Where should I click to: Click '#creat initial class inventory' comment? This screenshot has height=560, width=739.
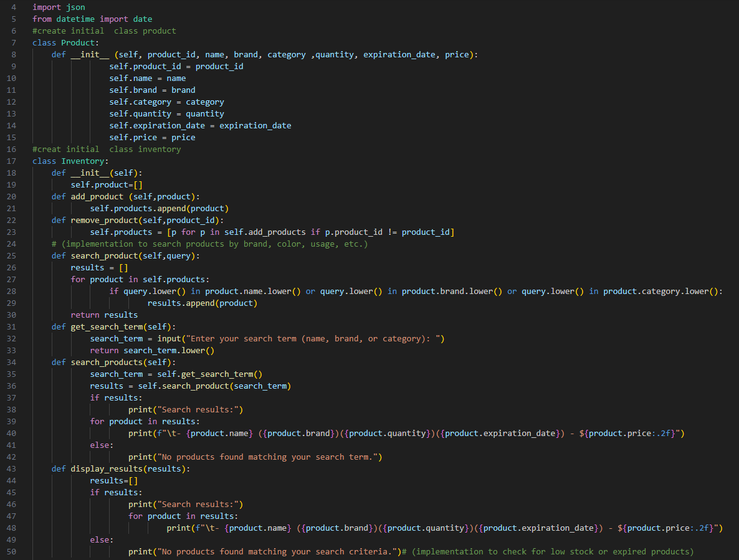(107, 149)
